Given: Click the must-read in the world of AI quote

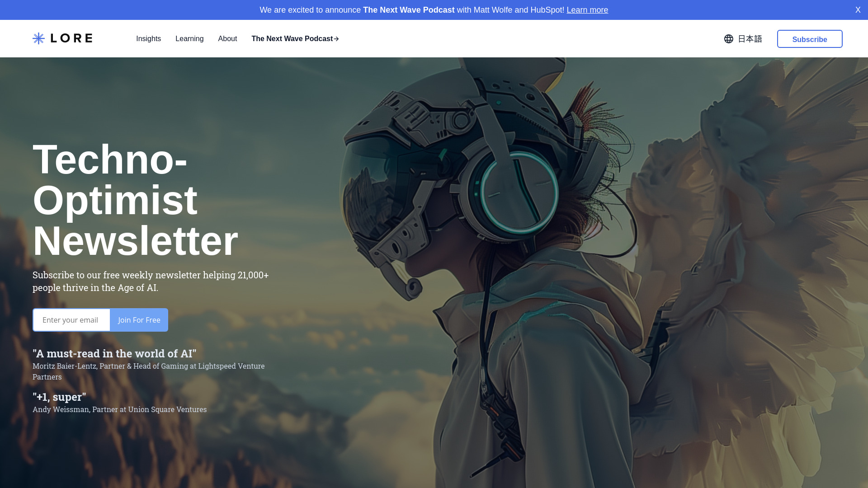Looking at the screenshot, I should tap(114, 353).
